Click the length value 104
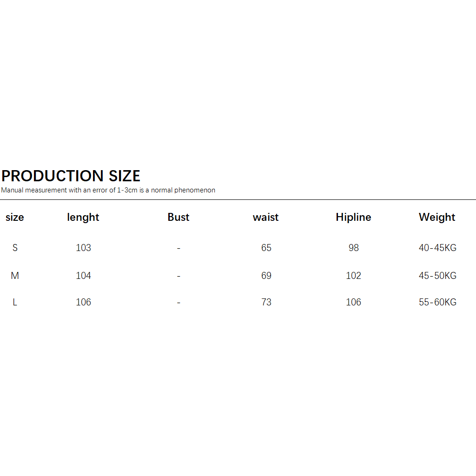 pyautogui.click(x=84, y=276)
